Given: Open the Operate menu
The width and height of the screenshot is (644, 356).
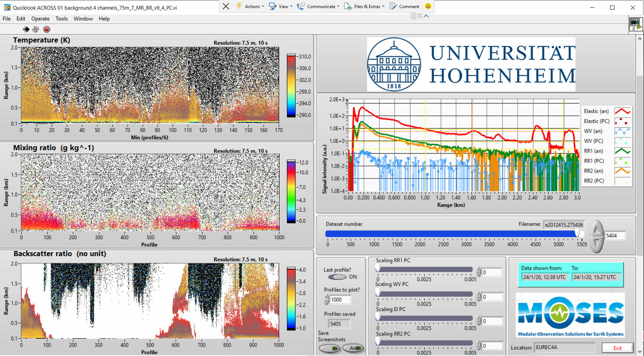Looking at the screenshot, I should click(x=40, y=19).
